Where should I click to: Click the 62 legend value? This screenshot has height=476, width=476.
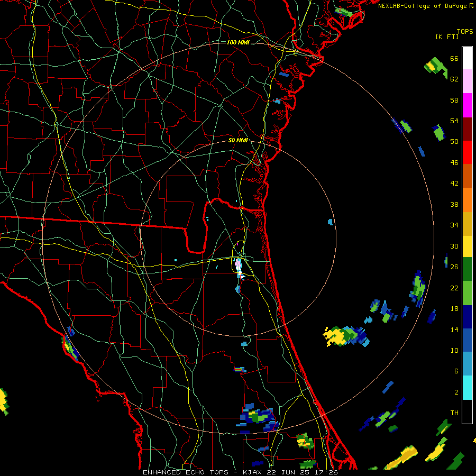[454, 79]
